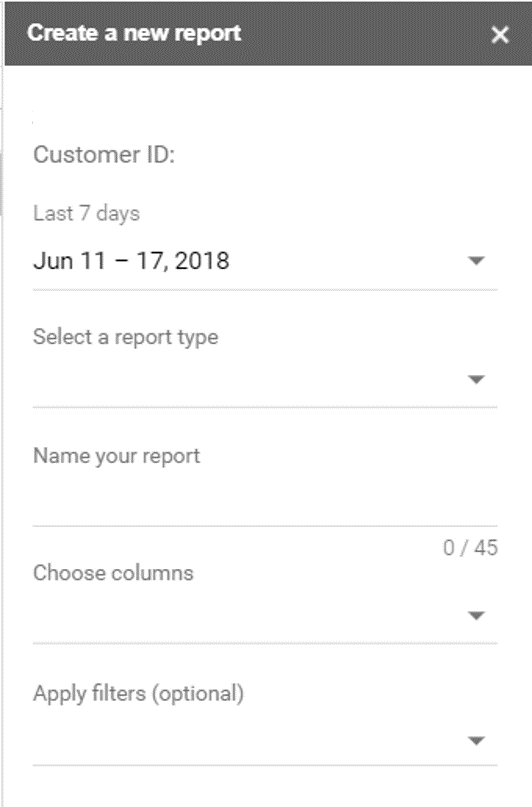
Task: Click the Name your report label
Action: pyautogui.click(x=117, y=457)
